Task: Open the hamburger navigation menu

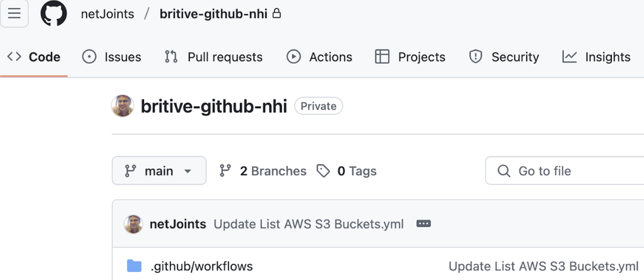Action: pos(14,13)
